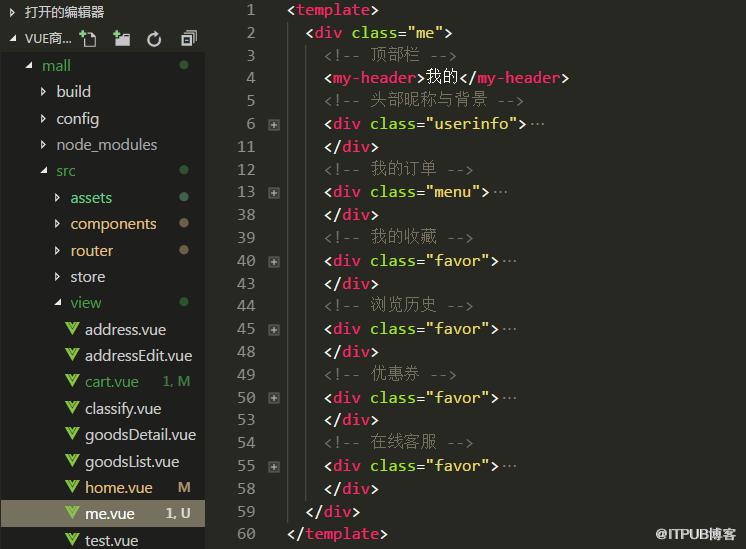Select the components folder name
Viewport: 746px width, 549px height.
(113, 225)
